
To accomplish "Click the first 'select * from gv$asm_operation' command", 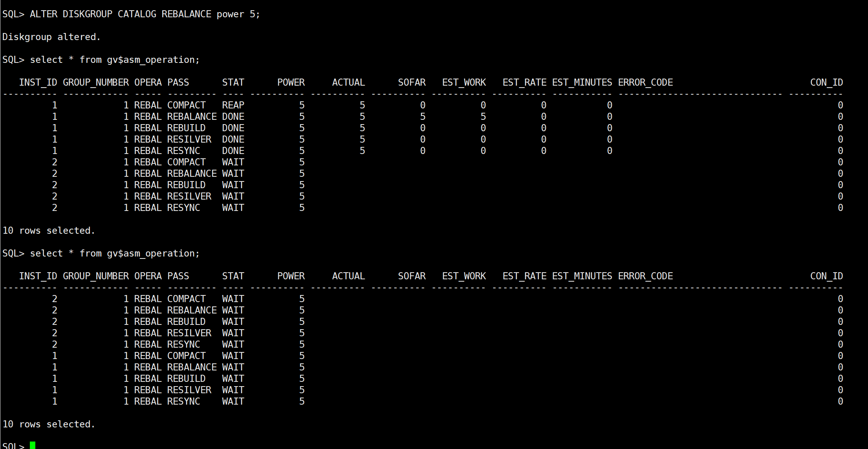I will click(115, 60).
